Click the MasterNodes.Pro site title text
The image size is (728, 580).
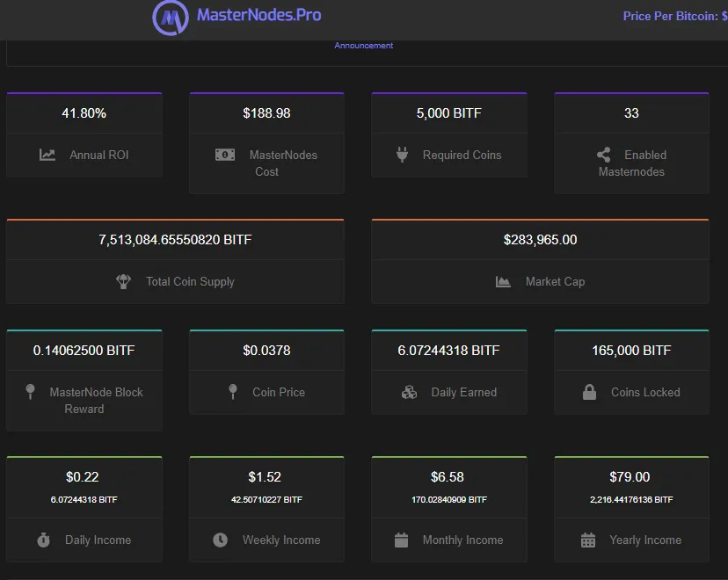point(258,15)
